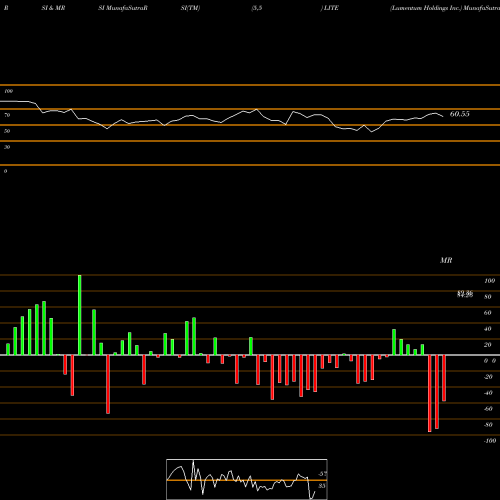Click the -100 label on the MR axis
Image resolution: width=500 pixels, height=500 pixels.
click(x=490, y=441)
